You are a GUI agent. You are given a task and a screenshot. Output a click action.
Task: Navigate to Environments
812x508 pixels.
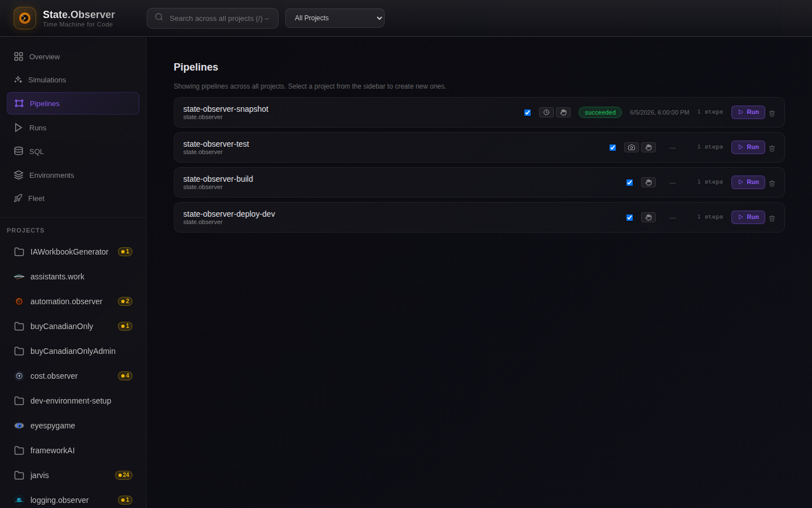(x=73, y=175)
